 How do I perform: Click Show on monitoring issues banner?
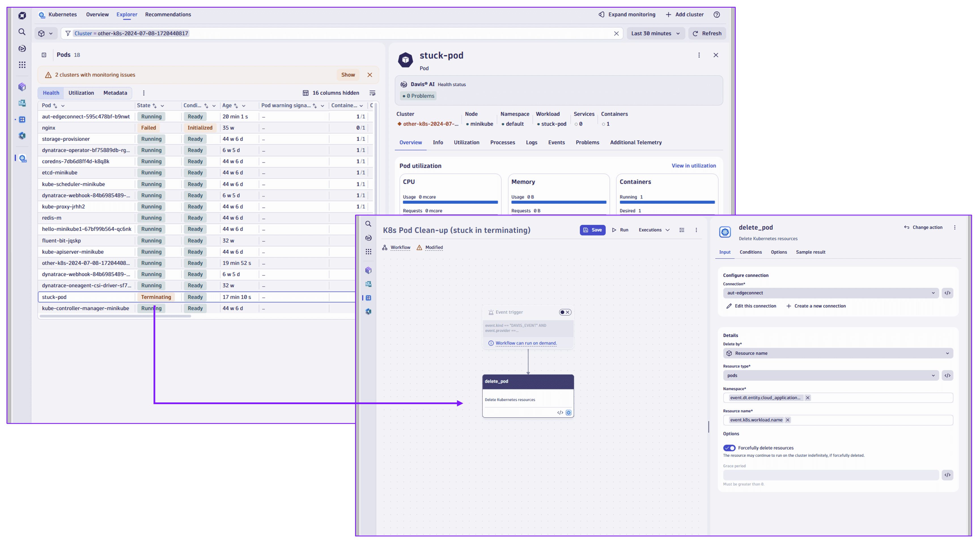(x=348, y=75)
